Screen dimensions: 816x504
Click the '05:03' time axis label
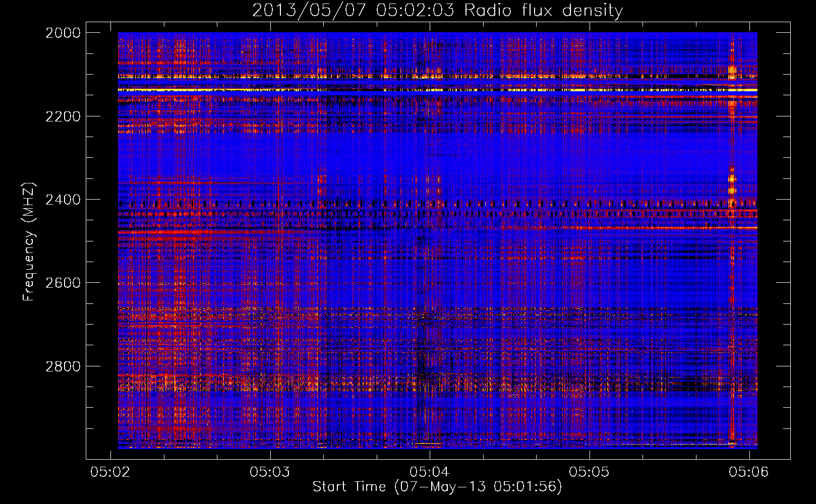[270, 472]
